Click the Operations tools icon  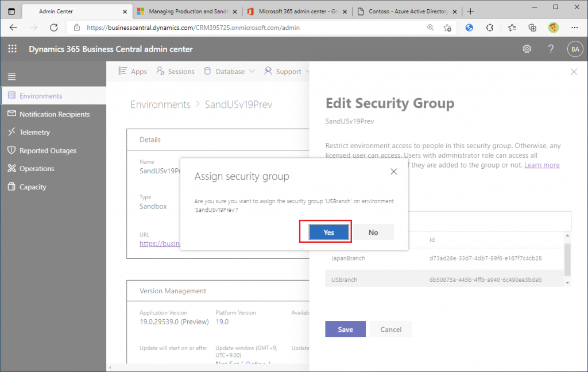click(11, 168)
